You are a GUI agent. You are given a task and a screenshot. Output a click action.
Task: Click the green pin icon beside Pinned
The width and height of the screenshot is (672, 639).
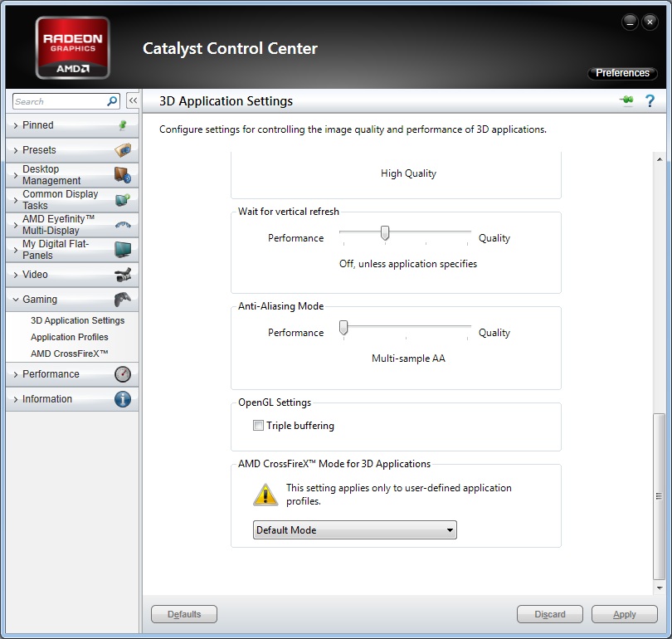123,125
